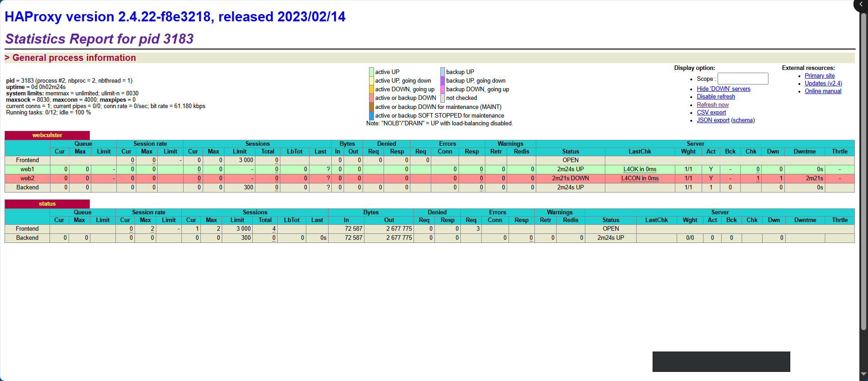Click the Dwntme header in webculster table
Viewport: 868px width, 381px height.
click(804, 152)
